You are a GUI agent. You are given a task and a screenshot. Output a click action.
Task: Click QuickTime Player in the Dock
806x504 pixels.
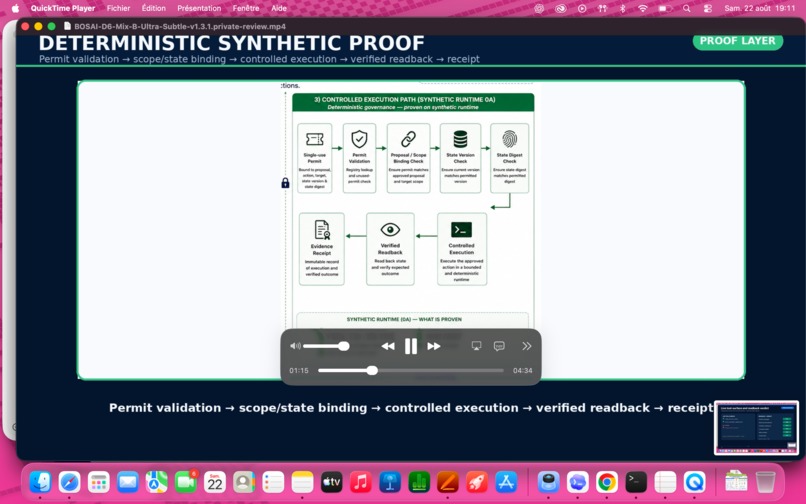[694, 482]
